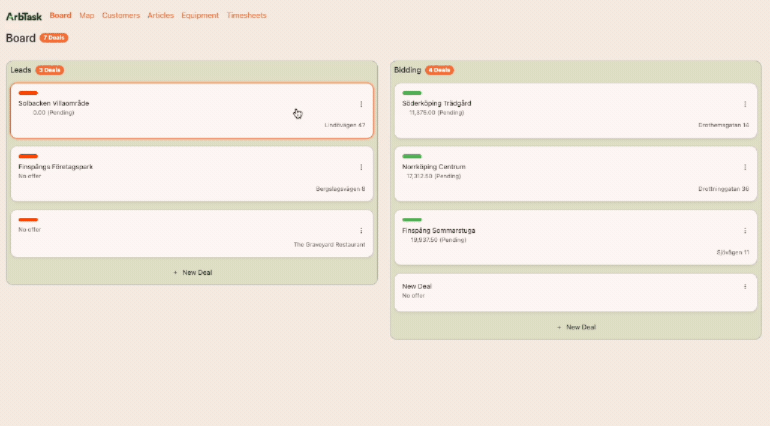The image size is (770, 426).
Task: Open the Map page
Action: pyautogui.click(x=87, y=15)
